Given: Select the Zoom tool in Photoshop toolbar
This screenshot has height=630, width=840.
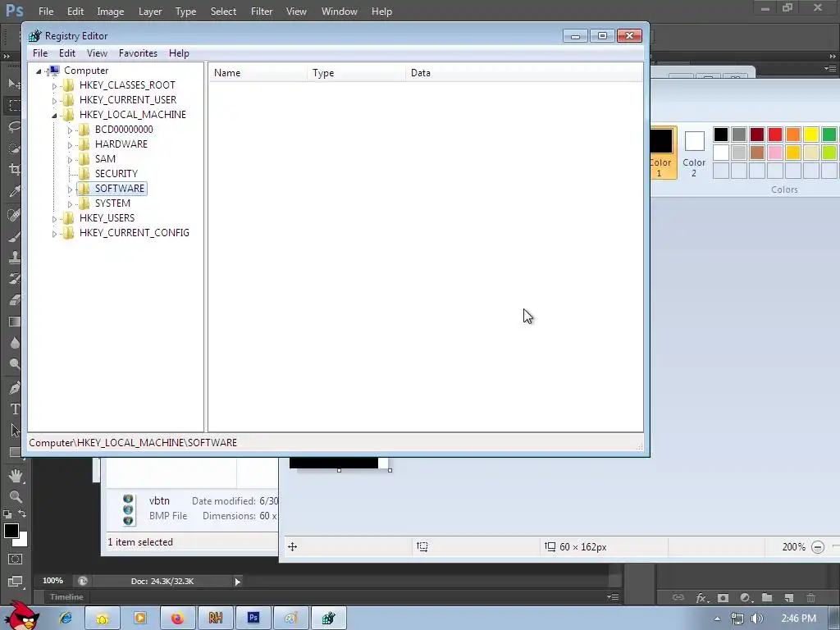Looking at the screenshot, I should 15,496.
